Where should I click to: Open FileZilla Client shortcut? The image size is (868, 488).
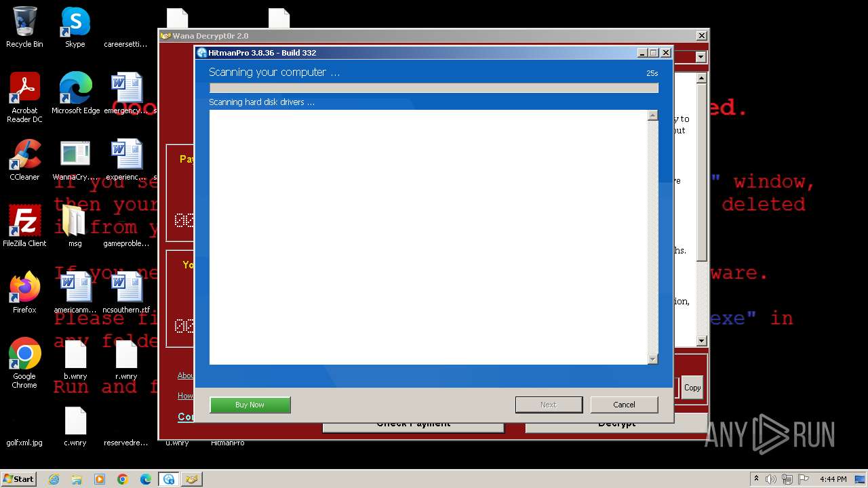tap(24, 226)
